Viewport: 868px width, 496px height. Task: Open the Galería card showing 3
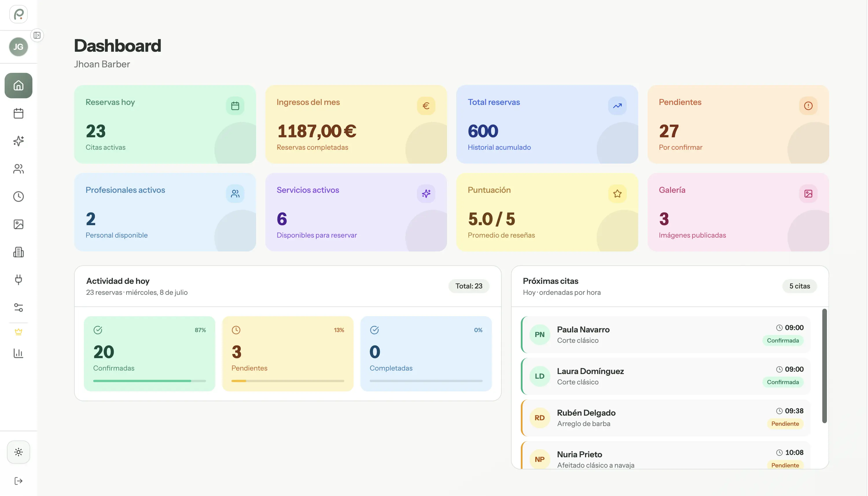(x=738, y=212)
